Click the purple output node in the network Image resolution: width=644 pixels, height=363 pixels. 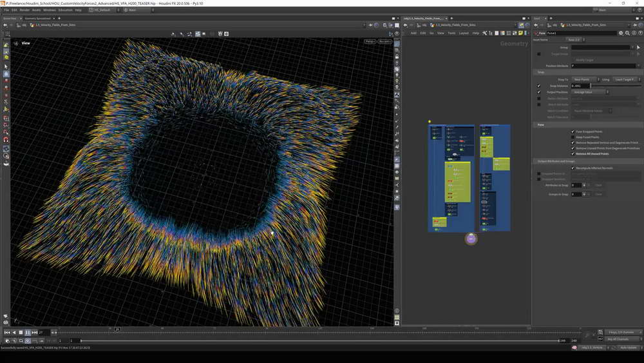(471, 239)
